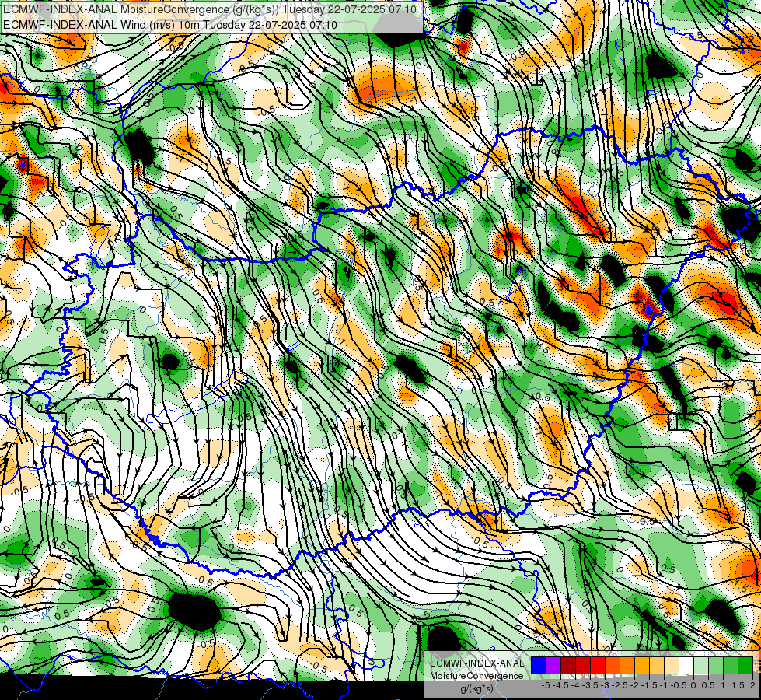Image resolution: width=761 pixels, height=700 pixels.
Task: Click the light orange swatch between -1.5 and -1
Action: 657,665
